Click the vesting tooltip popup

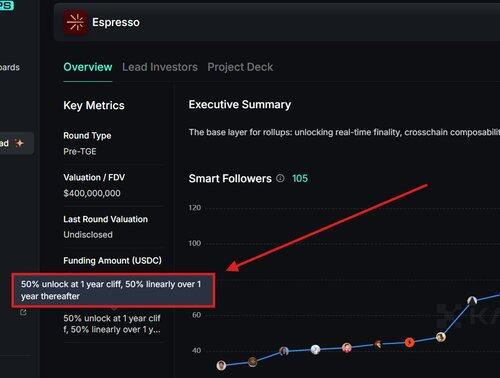(113, 290)
